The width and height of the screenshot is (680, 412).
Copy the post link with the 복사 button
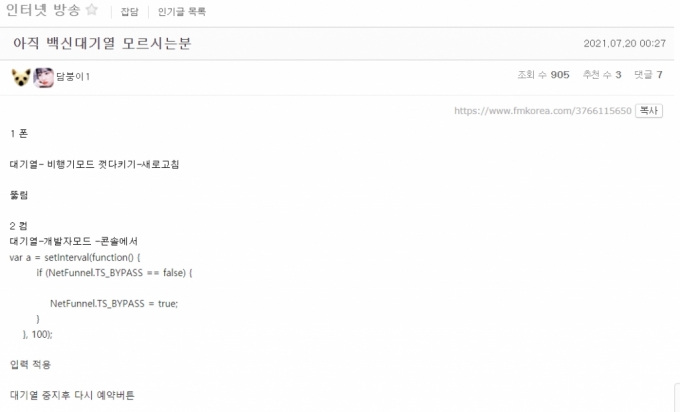649,111
